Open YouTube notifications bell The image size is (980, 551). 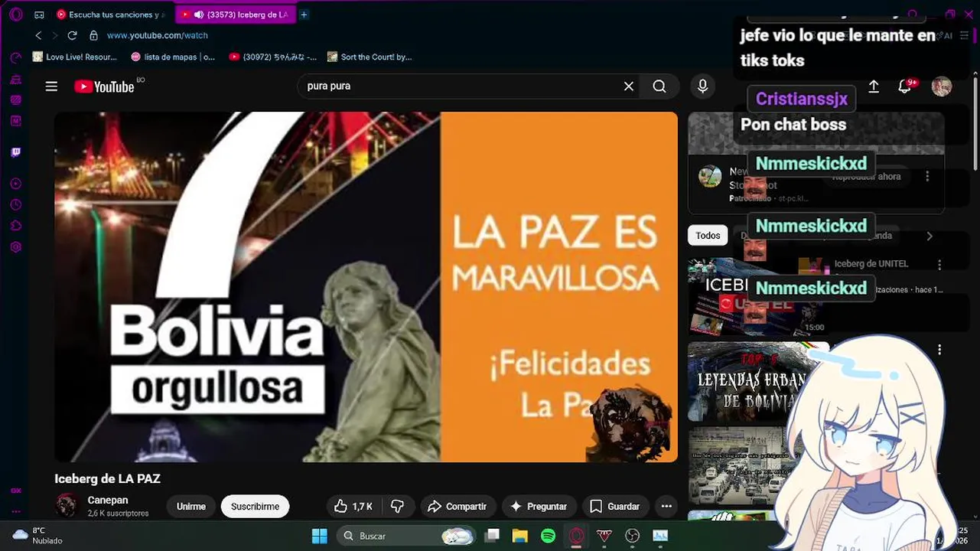(x=904, y=86)
